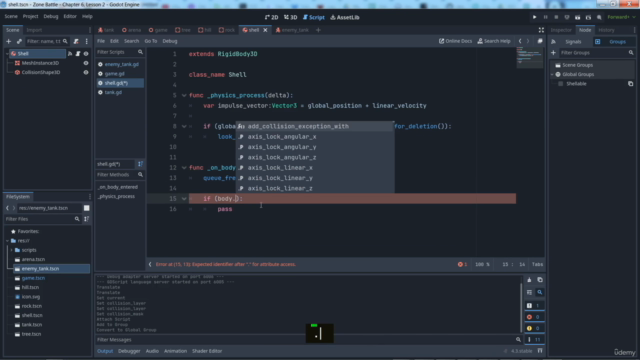Click the Shellable group's icon at the right of its row
640x360 pixels.
[x=631, y=84]
